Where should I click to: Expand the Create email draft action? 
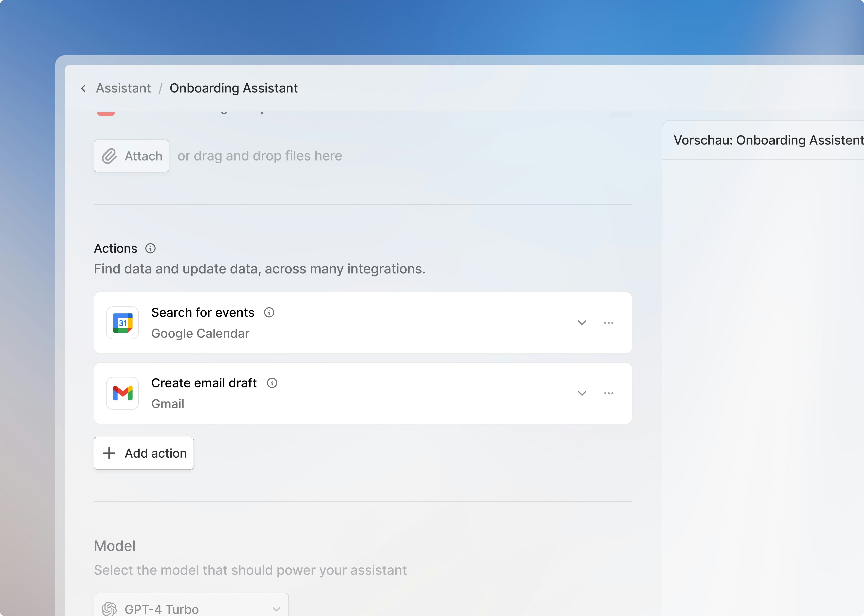582,393
